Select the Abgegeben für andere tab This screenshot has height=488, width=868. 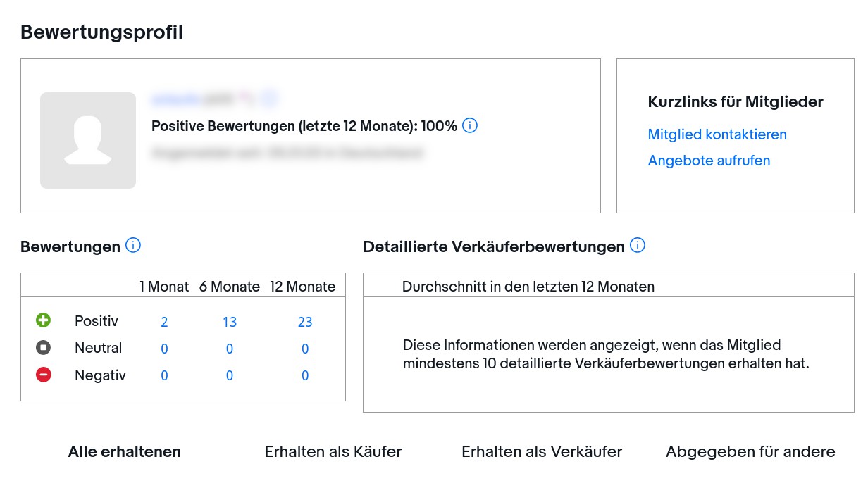[x=750, y=452]
